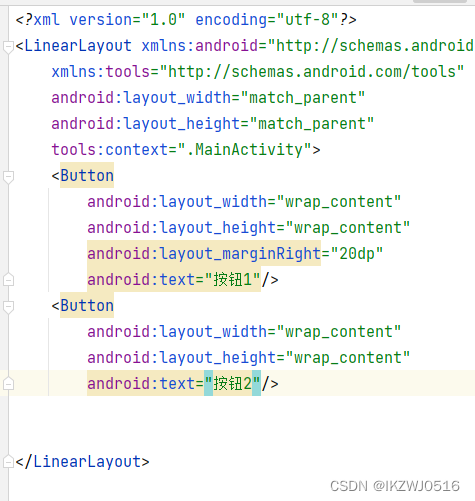Click the "按钮2" string value
The height and width of the screenshot is (501, 475).
coord(232,383)
